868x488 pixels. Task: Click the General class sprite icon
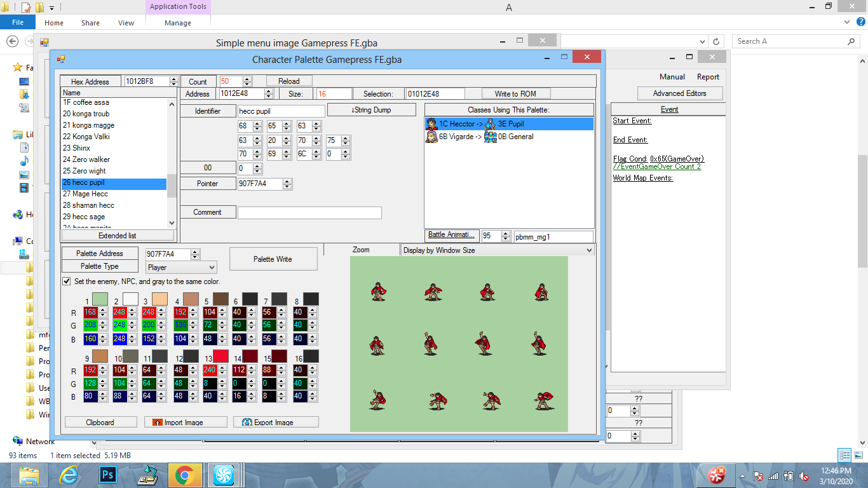490,137
